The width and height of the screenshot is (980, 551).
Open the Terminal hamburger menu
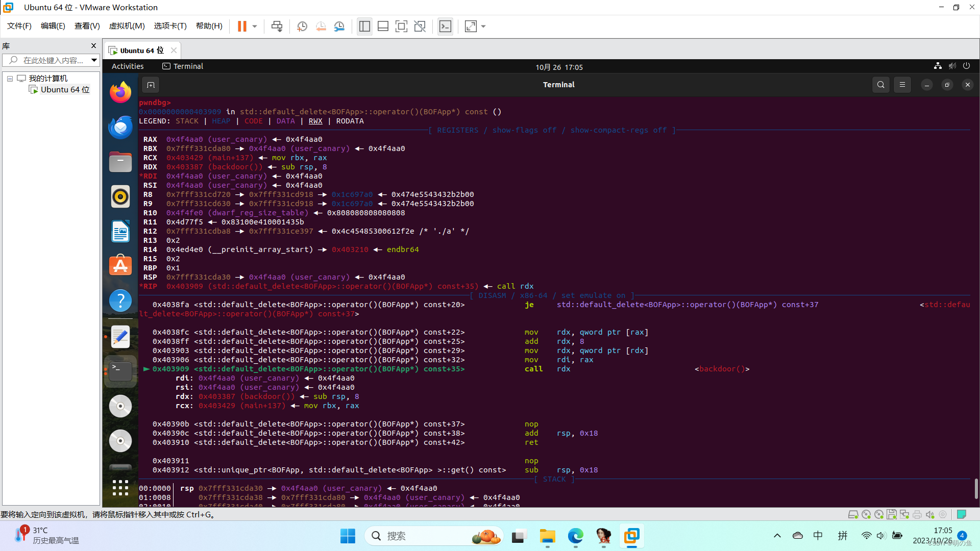click(x=902, y=85)
